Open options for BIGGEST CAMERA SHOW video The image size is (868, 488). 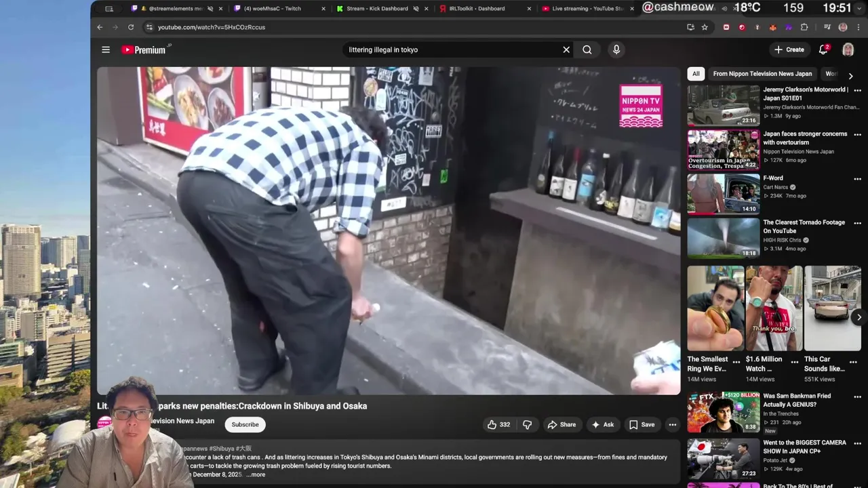click(857, 443)
